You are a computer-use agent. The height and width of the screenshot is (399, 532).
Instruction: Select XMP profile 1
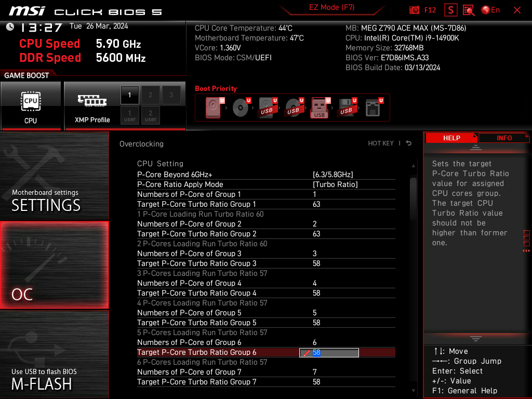pos(129,95)
